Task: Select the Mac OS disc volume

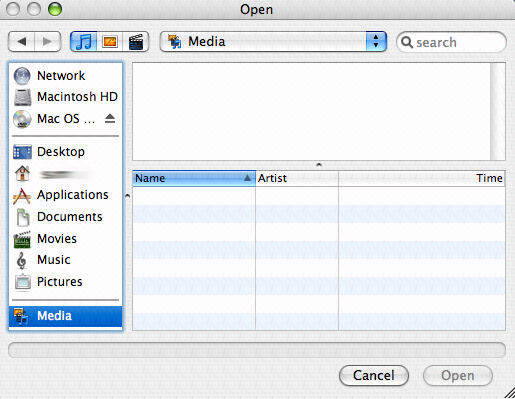Action: coord(66,119)
